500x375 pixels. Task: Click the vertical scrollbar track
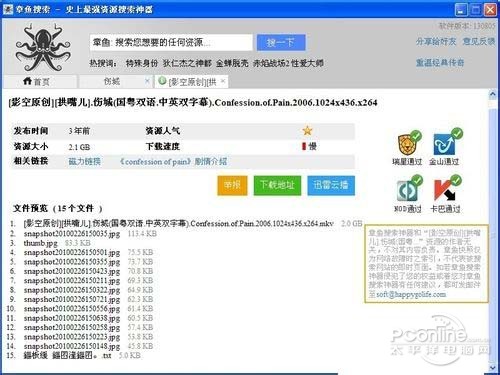[x=493, y=231]
